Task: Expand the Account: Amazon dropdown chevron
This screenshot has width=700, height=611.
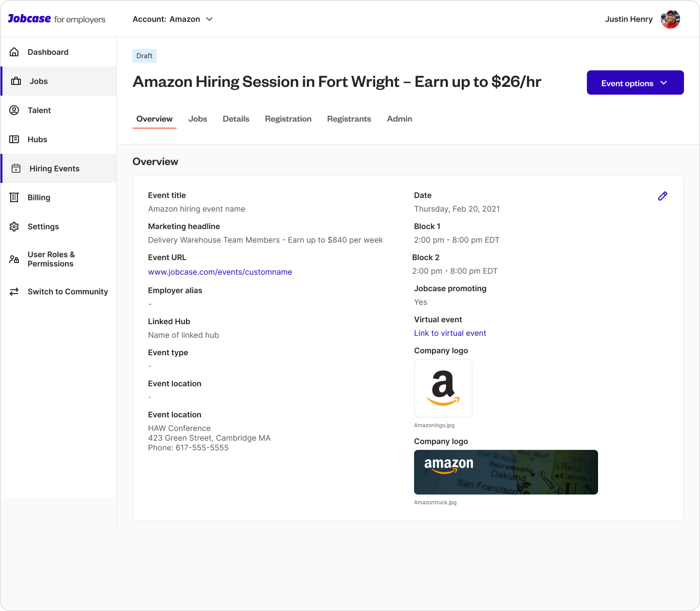Action: tap(209, 19)
